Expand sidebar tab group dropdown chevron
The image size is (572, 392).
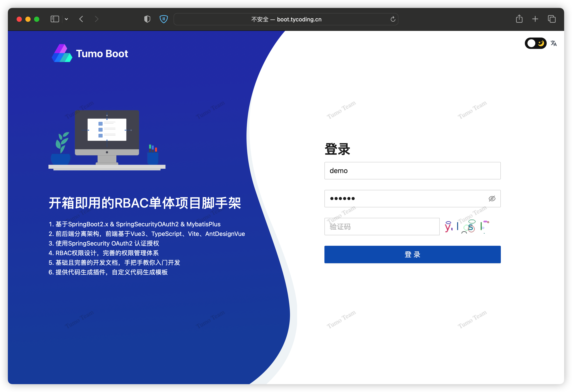point(66,19)
